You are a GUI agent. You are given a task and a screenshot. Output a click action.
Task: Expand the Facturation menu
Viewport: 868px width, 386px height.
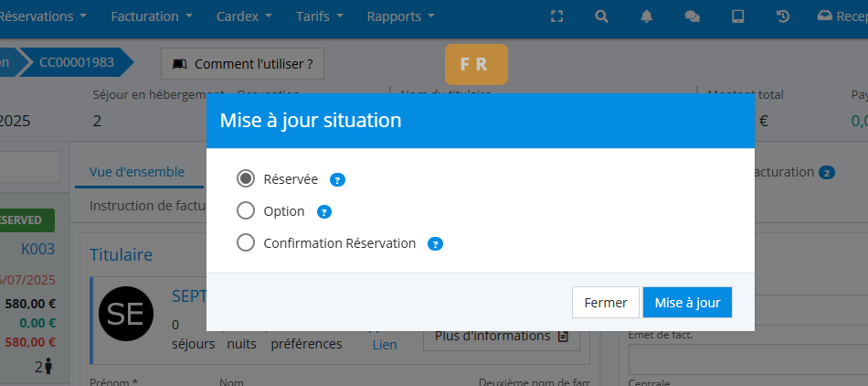(152, 16)
